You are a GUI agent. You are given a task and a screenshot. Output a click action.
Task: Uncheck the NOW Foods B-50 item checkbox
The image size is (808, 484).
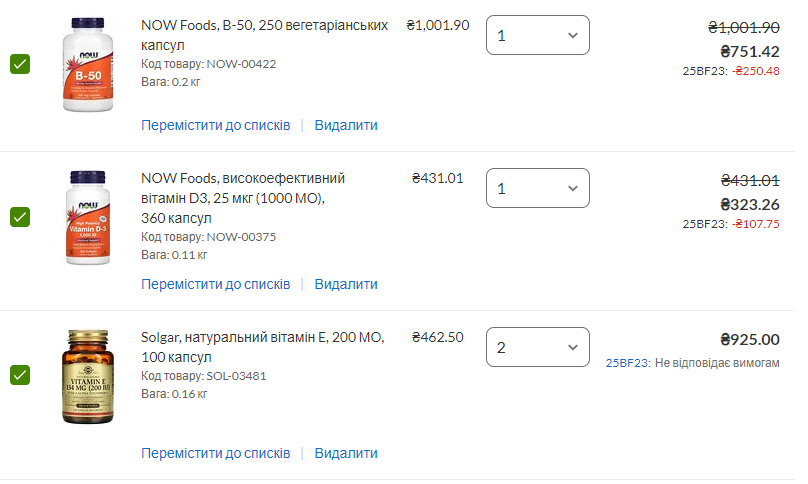pos(20,64)
